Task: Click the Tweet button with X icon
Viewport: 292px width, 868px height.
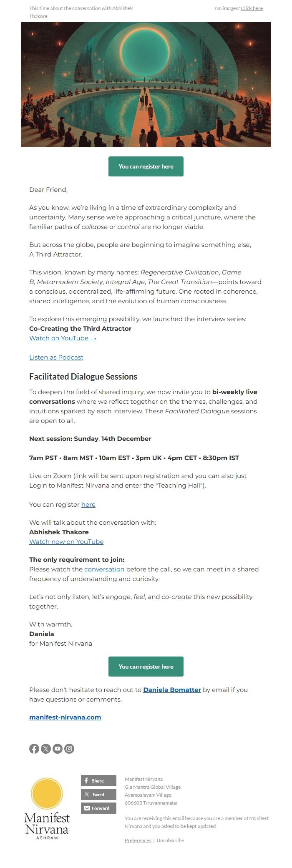Action: click(98, 794)
